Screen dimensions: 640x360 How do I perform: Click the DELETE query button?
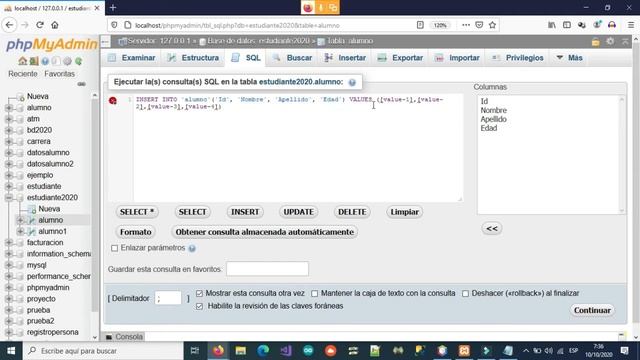[352, 212]
